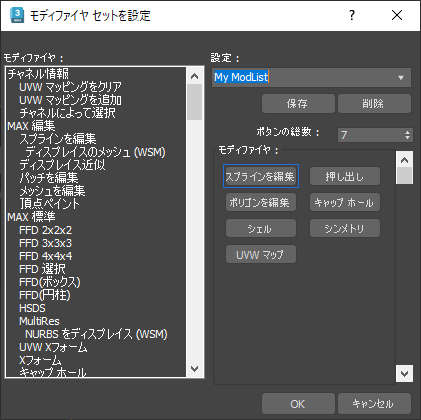Select FFD 4x4x4 in modifier list

[x=46, y=256]
